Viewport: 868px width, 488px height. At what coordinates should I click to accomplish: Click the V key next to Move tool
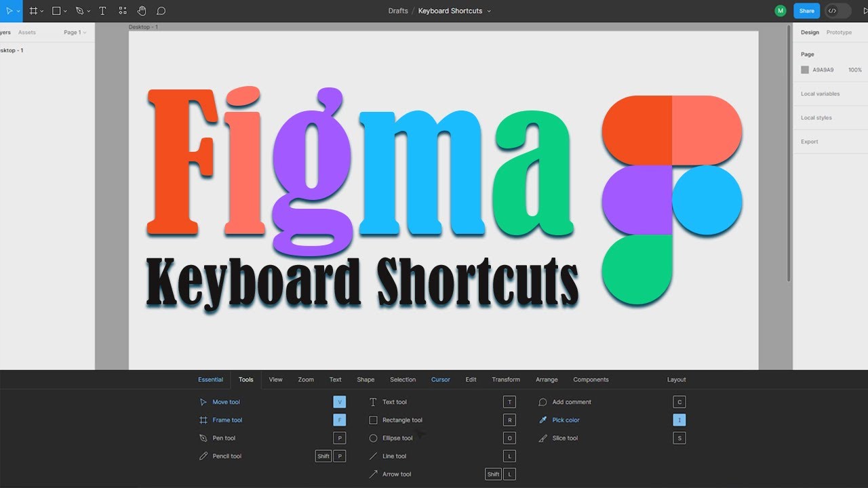coord(340,402)
